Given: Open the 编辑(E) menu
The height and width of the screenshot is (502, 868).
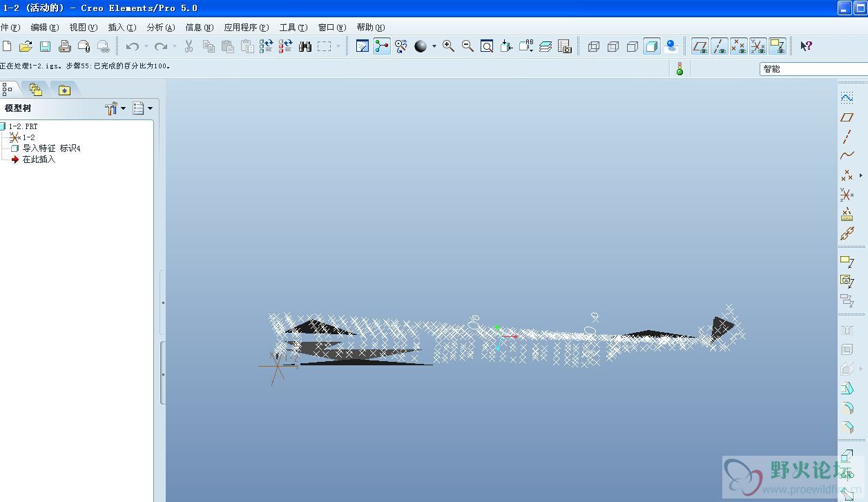Looking at the screenshot, I should coord(44,28).
